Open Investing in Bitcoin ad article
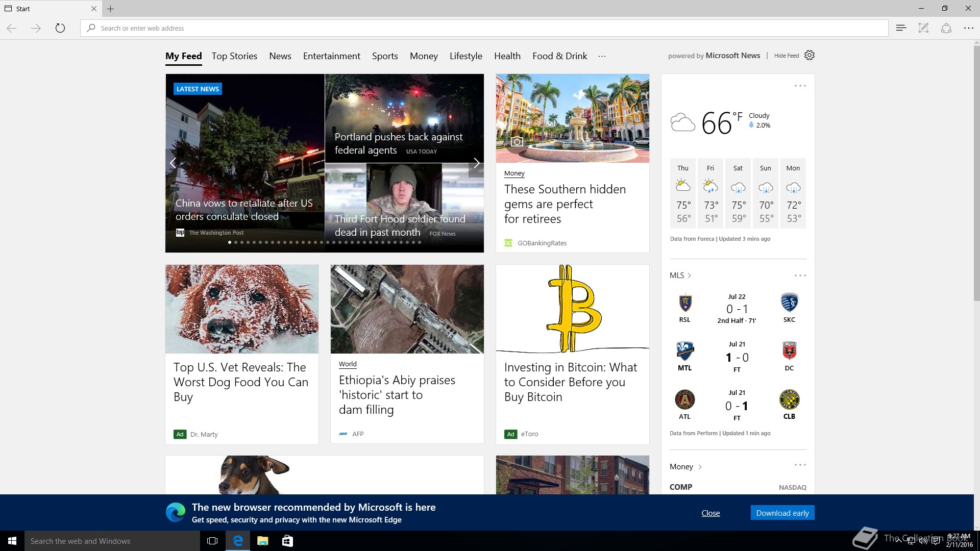980x551 pixels. 571,382
